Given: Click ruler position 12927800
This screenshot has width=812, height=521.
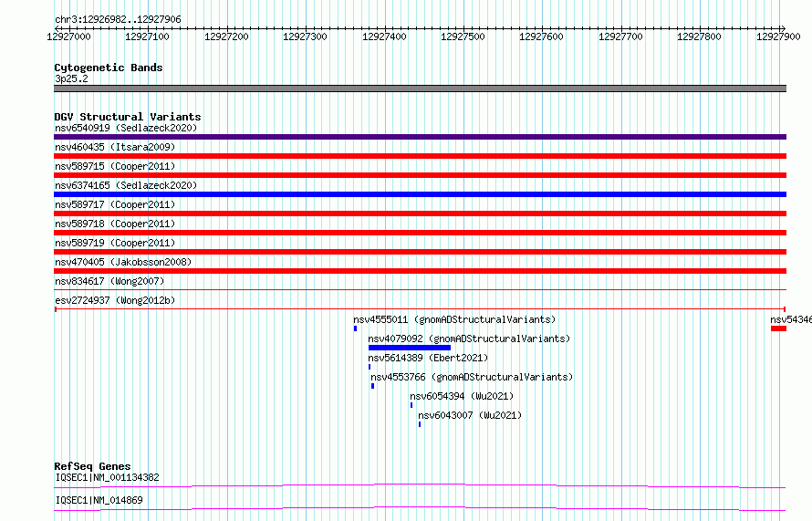Looking at the screenshot, I should point(700,36).
